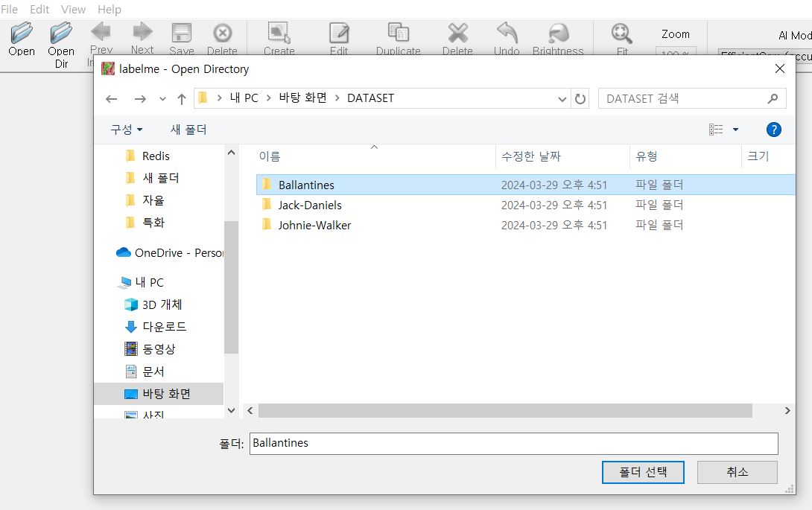This screenshot has width=812, height=510.
Task: Click the 취소 cancel button
Action: (737, 472)
